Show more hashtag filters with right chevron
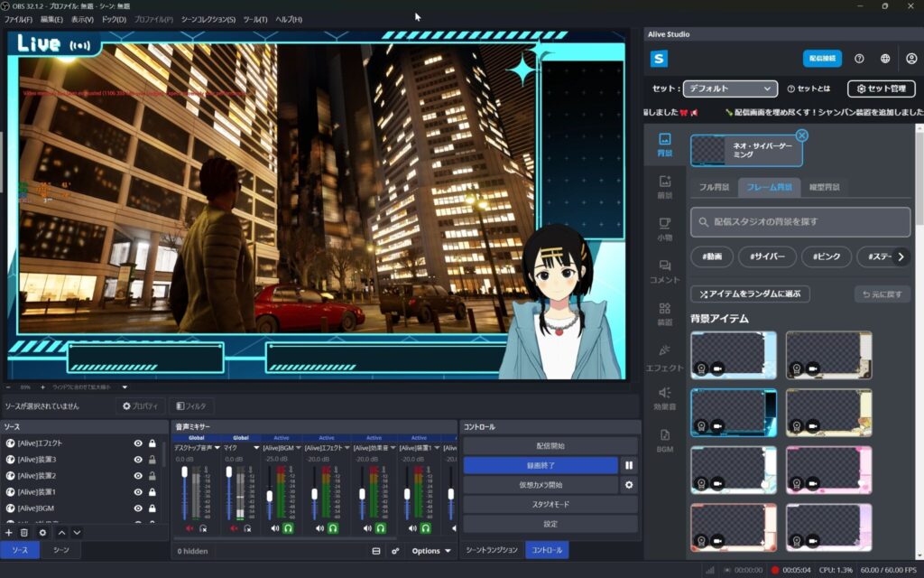The width and height of the screenshot is (924, 578). [901, 256]
